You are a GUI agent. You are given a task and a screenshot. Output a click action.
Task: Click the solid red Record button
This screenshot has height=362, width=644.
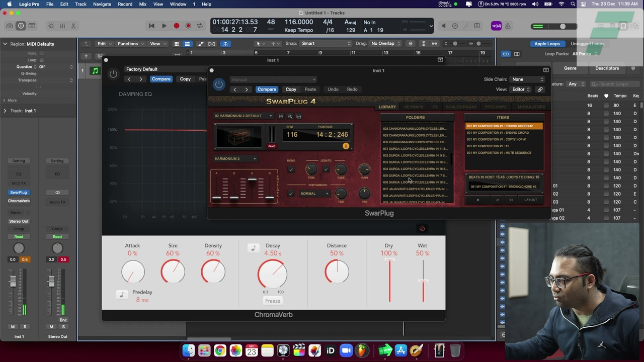pos(177,26)
